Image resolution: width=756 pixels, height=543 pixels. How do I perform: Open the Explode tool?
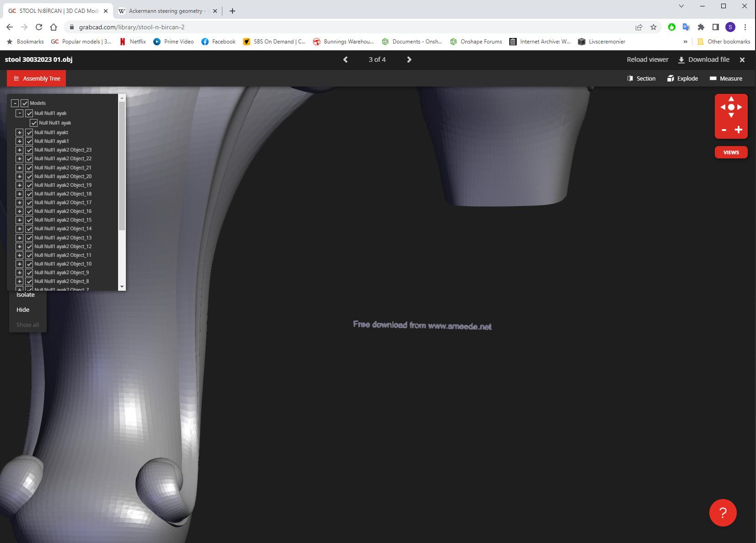pos(683,78)
